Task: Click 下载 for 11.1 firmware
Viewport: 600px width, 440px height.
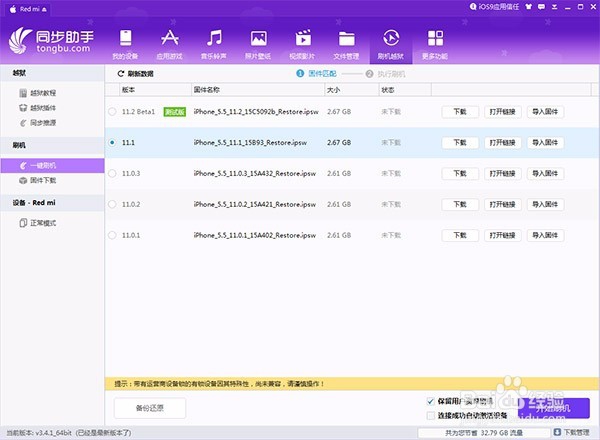Action: tap(460, 142)
